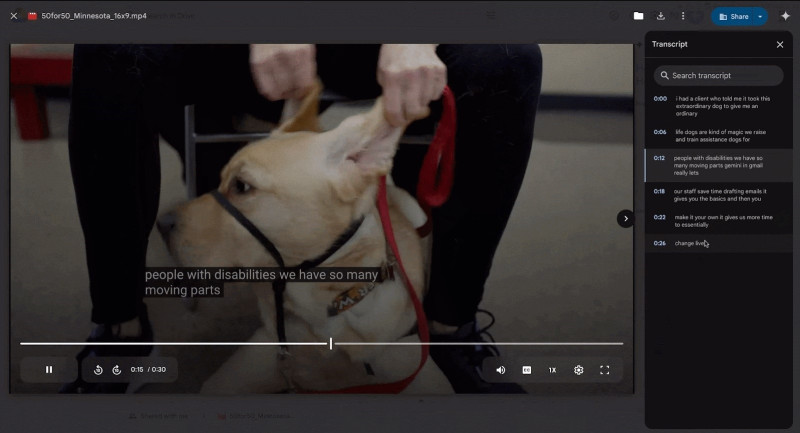Skip forward ten seconds
This screenshot has height=433, width=800.
pos(116,370)
